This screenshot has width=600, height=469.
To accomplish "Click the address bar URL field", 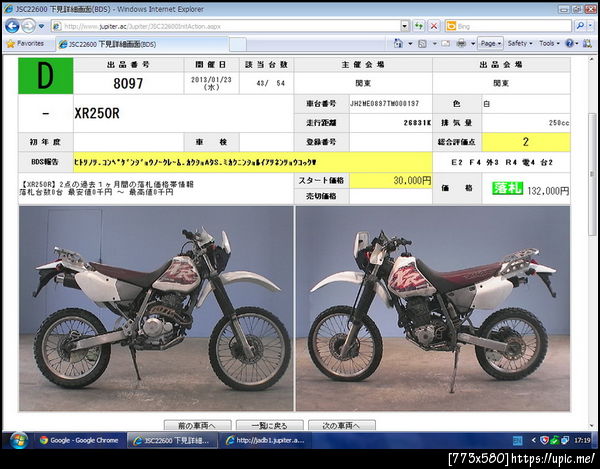I will click(226, 26).
